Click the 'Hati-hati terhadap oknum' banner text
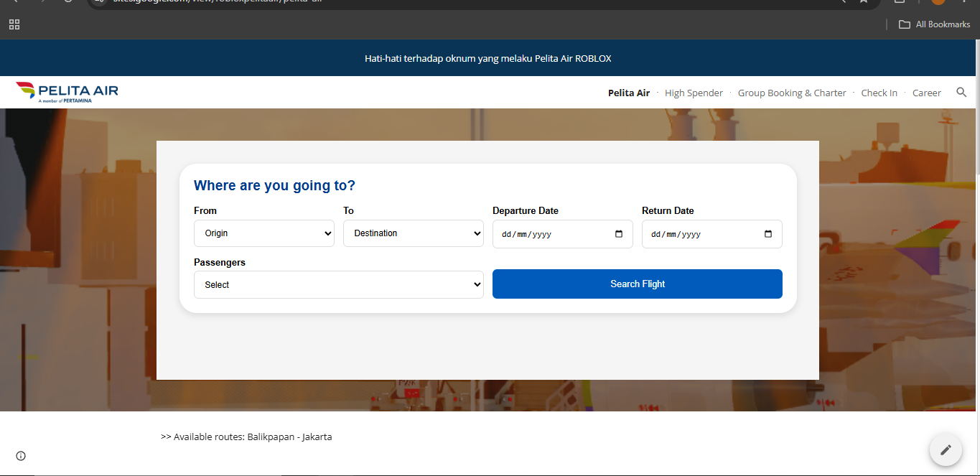 [488, 58]
